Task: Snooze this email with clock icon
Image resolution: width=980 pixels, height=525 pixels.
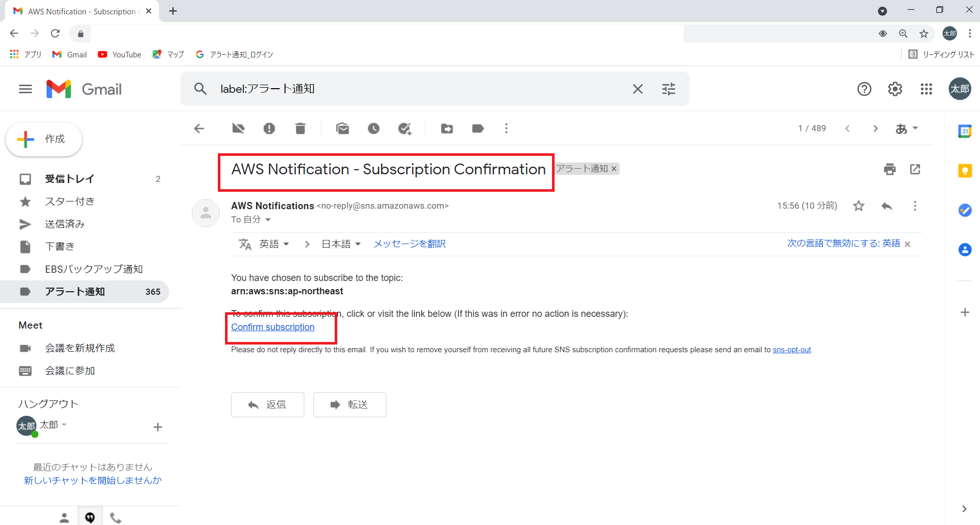Action: 374,128
